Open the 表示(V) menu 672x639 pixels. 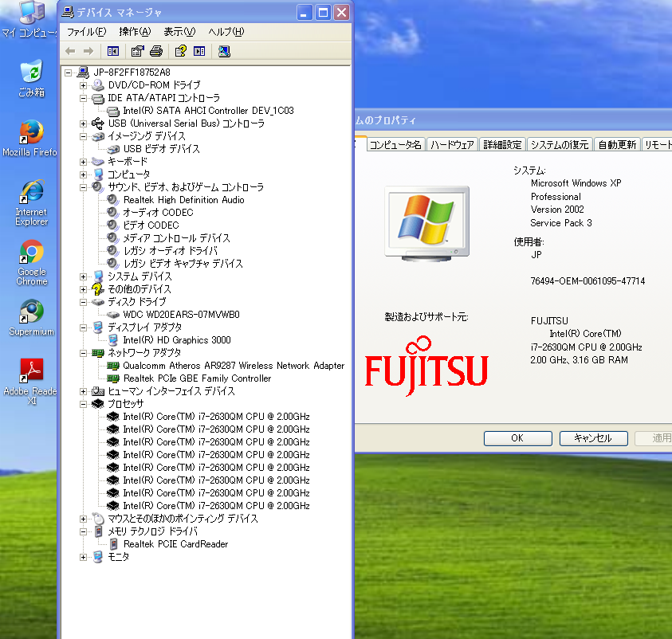[179, 32]
